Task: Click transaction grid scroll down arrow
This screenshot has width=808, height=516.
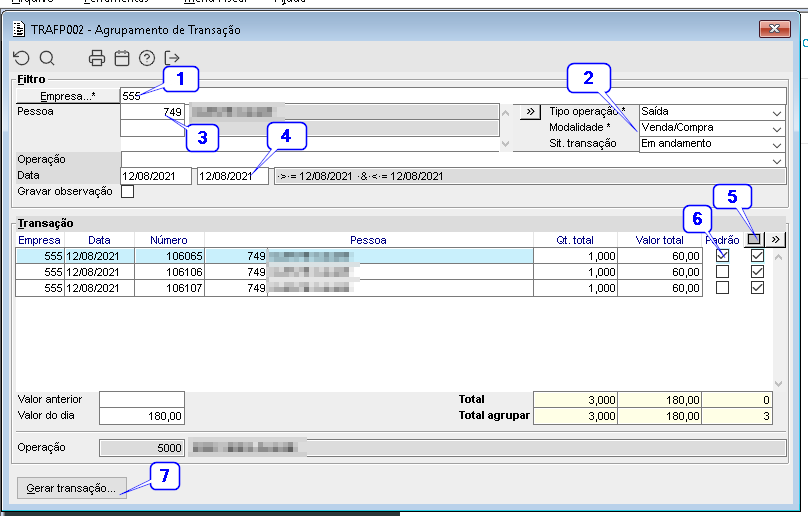Action: tap(779, 384)
